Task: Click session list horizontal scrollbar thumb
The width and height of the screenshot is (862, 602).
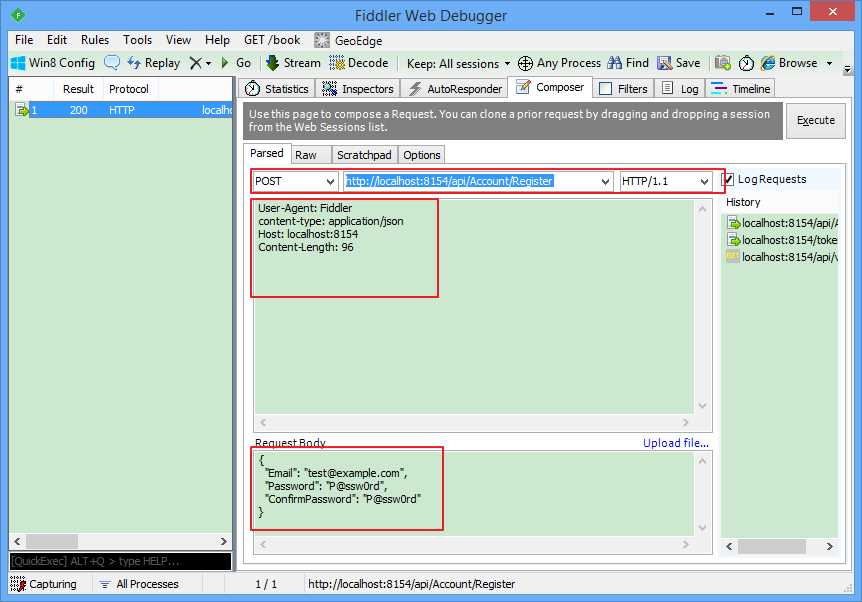Action: pyautogui.click(x=52, y=541)
